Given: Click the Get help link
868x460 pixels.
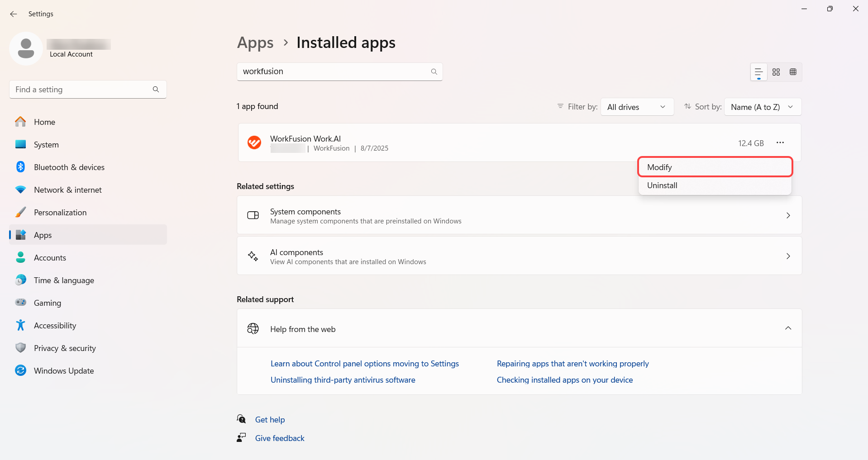Looking at the screenshot, I should coord(270,420).
